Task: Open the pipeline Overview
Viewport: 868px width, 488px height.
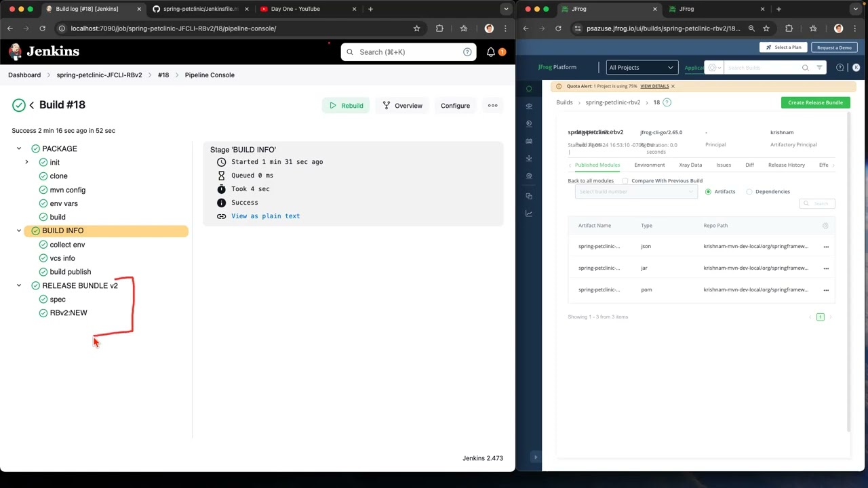Action: tap(402, 106)
